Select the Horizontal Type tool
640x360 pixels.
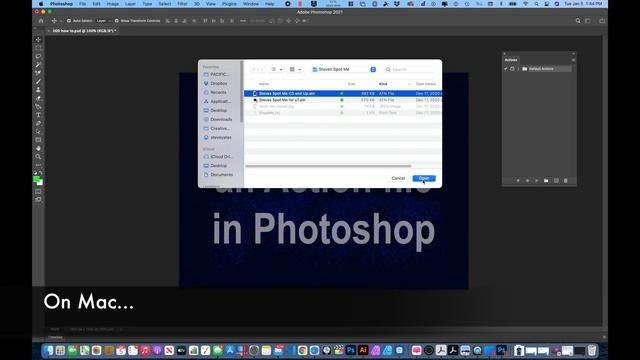38,115
